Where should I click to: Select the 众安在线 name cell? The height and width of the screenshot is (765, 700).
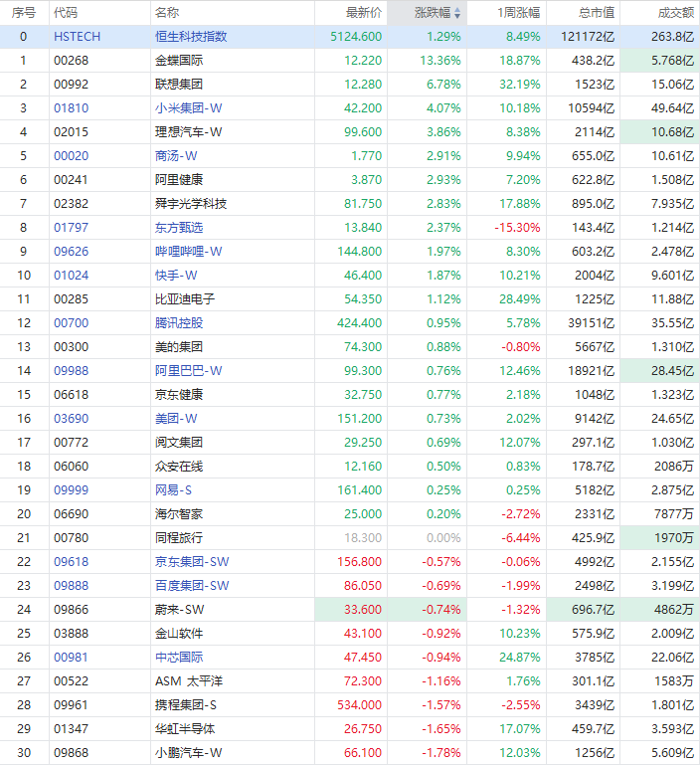pos(233,467)
